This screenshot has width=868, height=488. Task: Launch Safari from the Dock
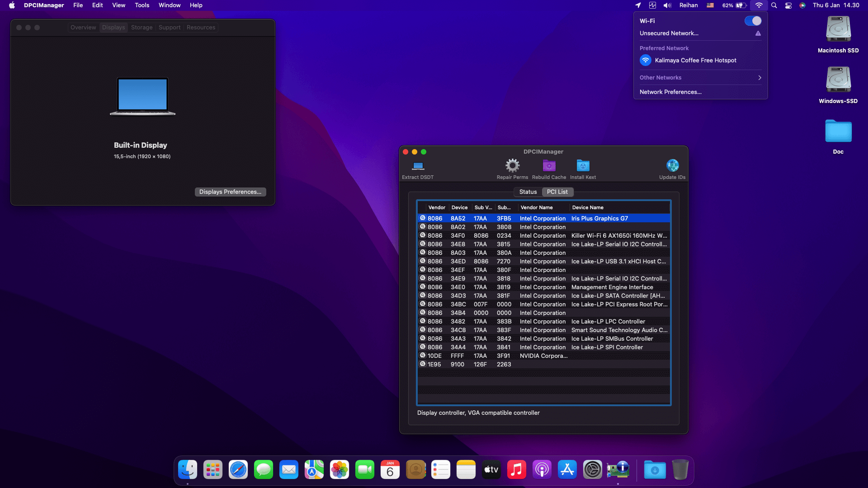pyautogui.click(x=238, y=470)
